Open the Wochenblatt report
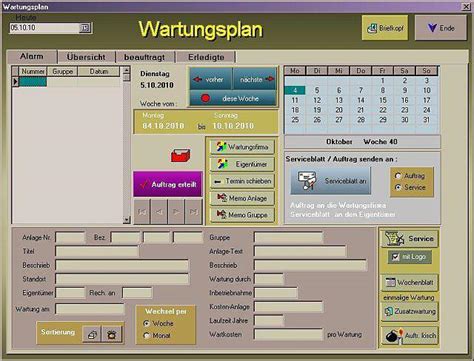This screenshot has height=361, width=474. click(409, 282)
